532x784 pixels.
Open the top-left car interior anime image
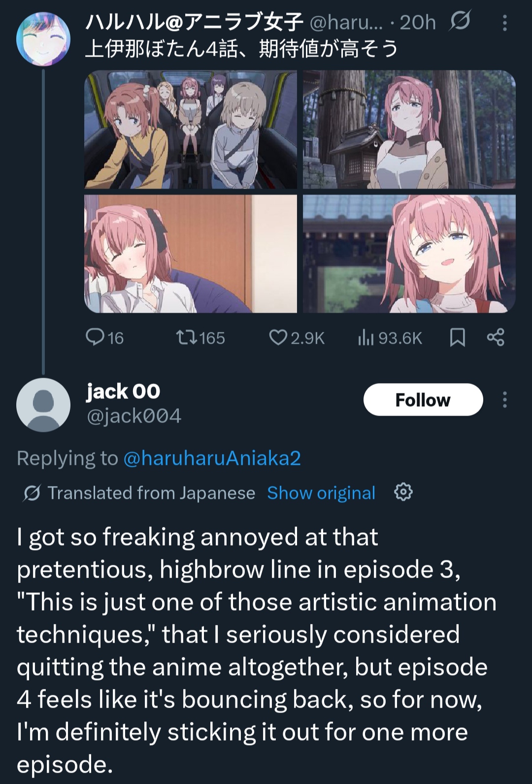(191, 130)
